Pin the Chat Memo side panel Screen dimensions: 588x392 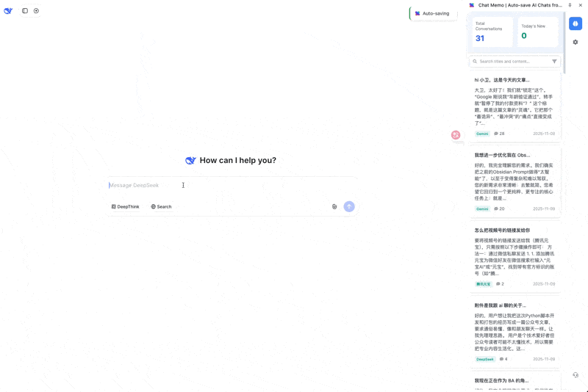[570, 5]
